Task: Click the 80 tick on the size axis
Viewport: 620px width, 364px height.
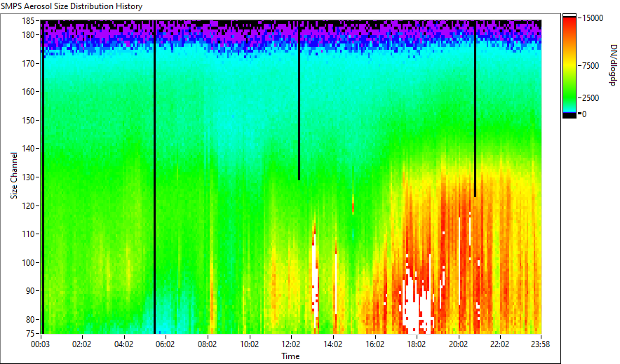Action: (x=30, y=319)
